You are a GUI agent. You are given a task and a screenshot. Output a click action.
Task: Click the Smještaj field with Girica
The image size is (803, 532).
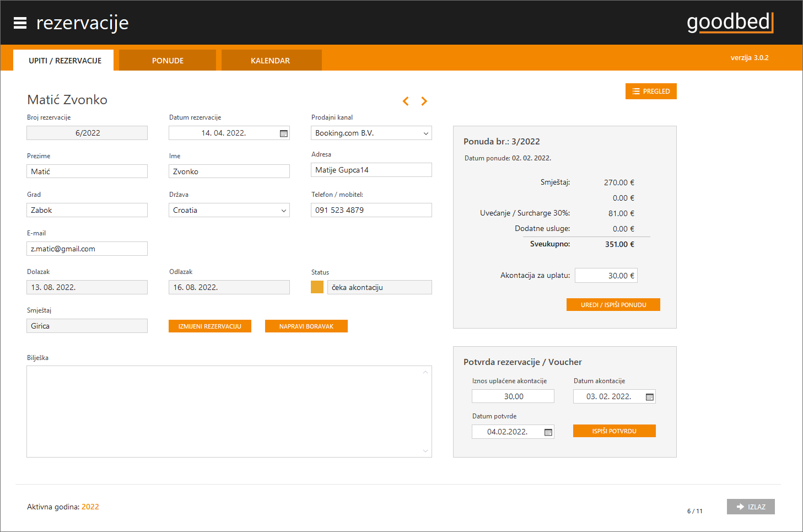(x=87, y=326)
